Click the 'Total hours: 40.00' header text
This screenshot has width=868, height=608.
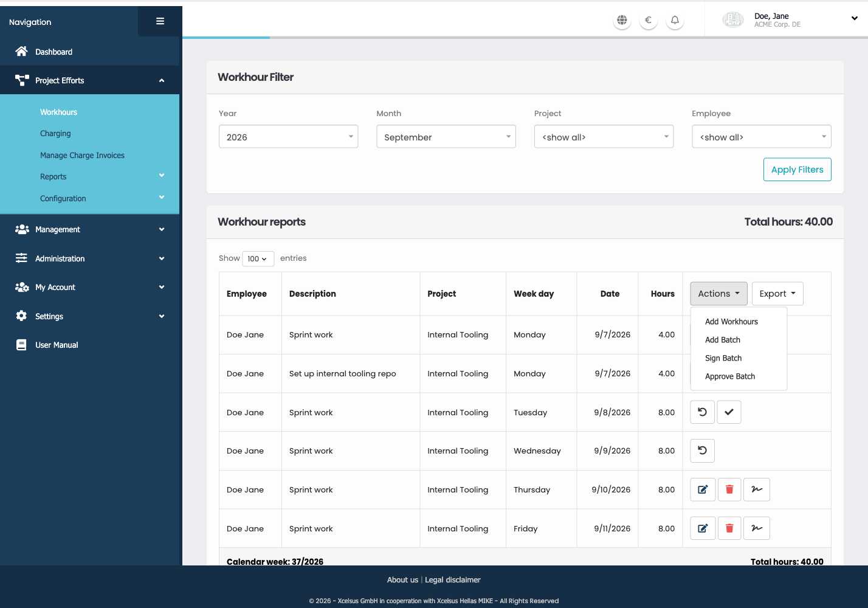pos(788,222)
